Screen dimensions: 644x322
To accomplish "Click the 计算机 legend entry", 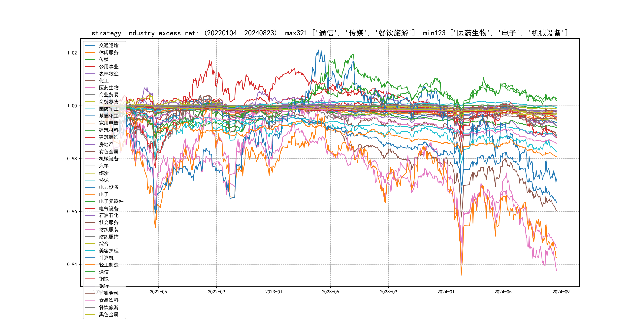I will click(106, 258).
